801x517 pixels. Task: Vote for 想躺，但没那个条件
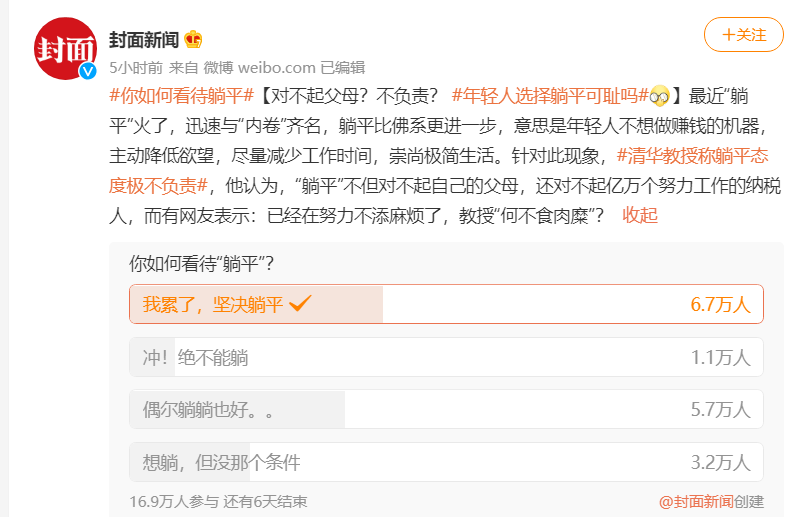coord(446,462)
